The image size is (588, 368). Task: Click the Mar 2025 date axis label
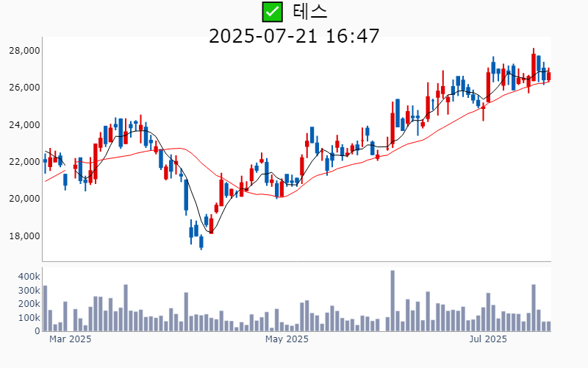click(70, 339)
